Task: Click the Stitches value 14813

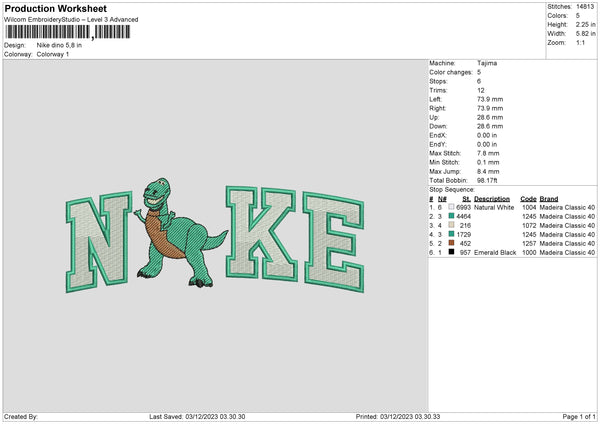Action: coord(585,7)
